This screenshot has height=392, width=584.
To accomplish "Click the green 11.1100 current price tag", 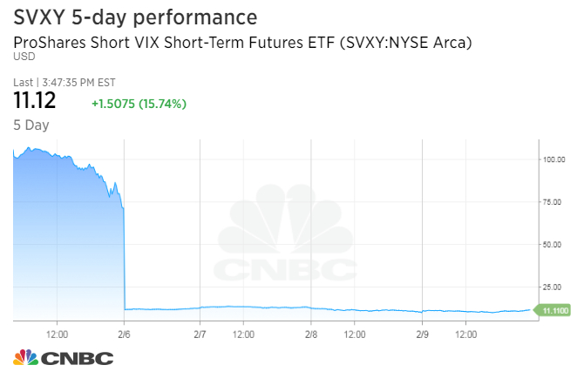I will (x=556, y=309).
